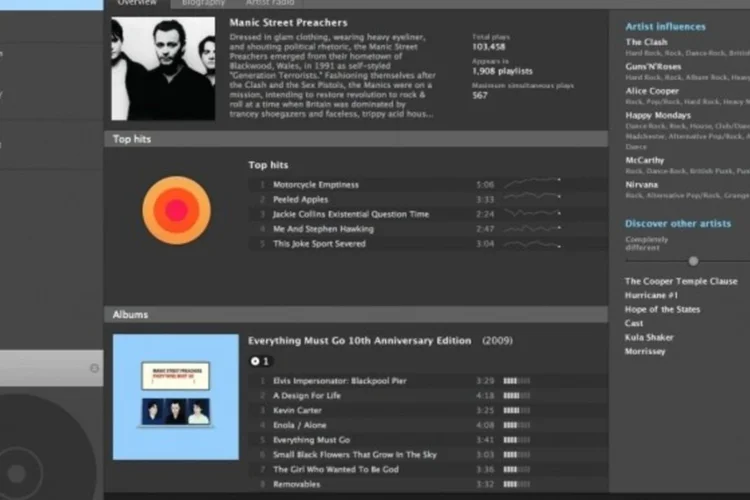This screenshot has height=500, width=750.
Task: Select Jackie Collins Existential Question Time
Action: [x=351, y=214]
